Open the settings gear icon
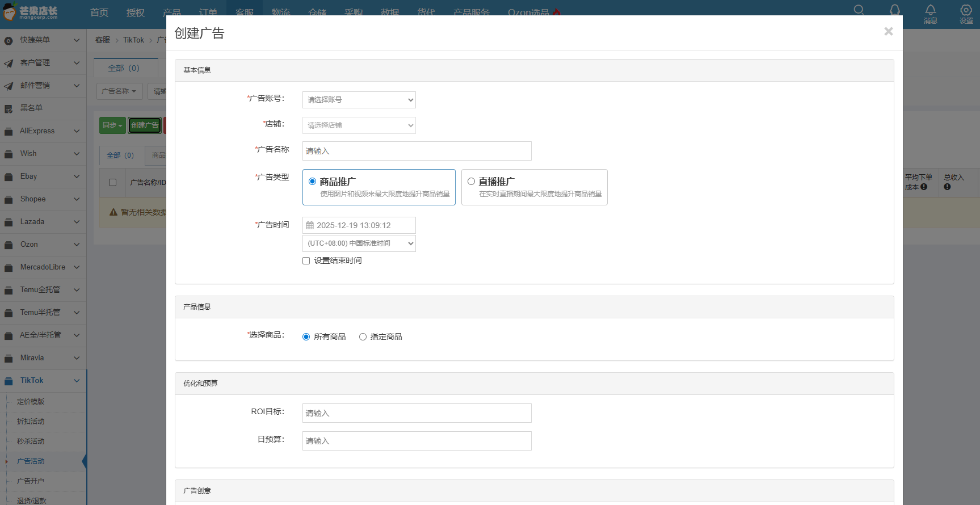This screenshot has width=980, height=505. click(966, 10)
